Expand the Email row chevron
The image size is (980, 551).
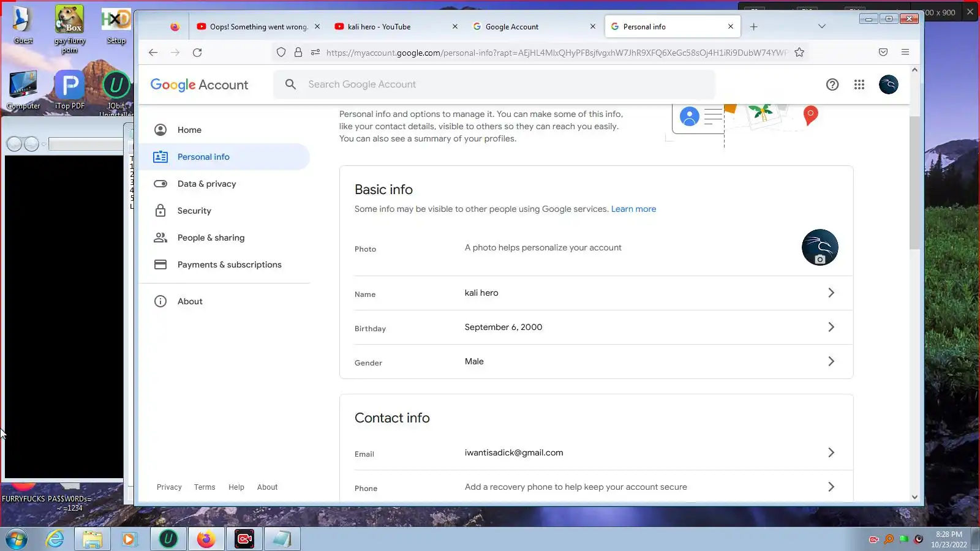[831, 452]
